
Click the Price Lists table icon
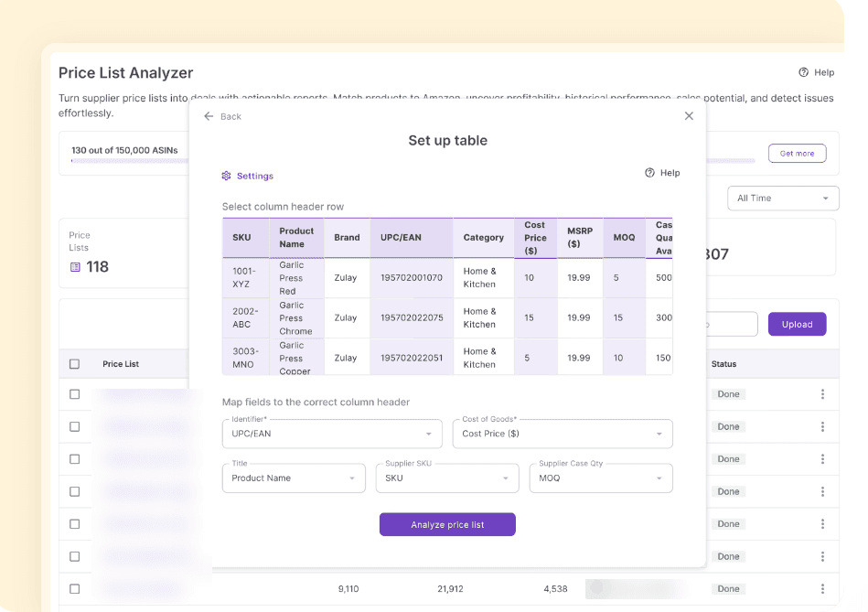pyautogui.click(x=75, y=267)
